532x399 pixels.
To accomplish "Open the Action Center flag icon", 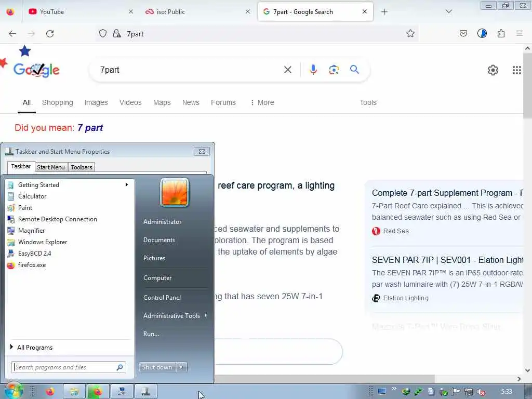I will tap(456, 392).
